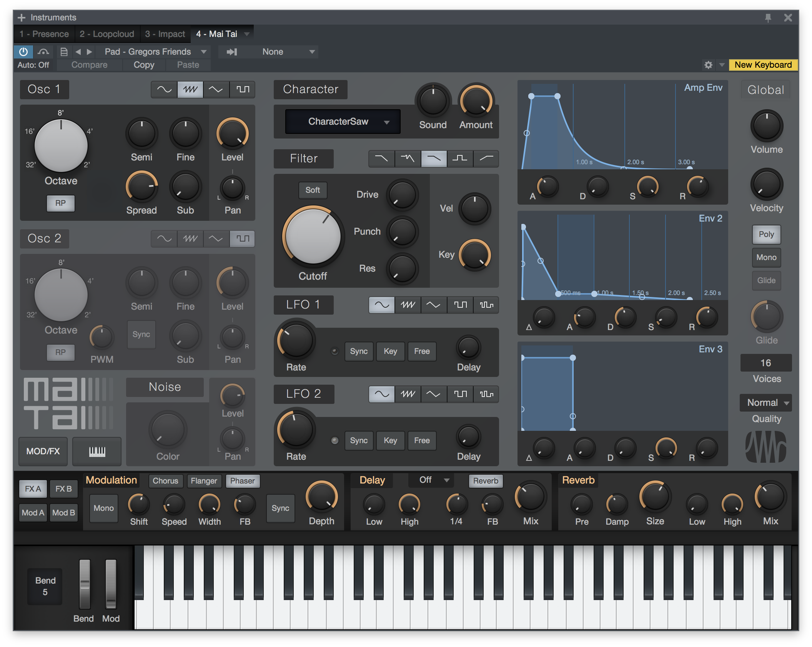The width and height of the screenshot is (812, 647).
Task: Choose the first filter type icon
Action: point(382,158)
